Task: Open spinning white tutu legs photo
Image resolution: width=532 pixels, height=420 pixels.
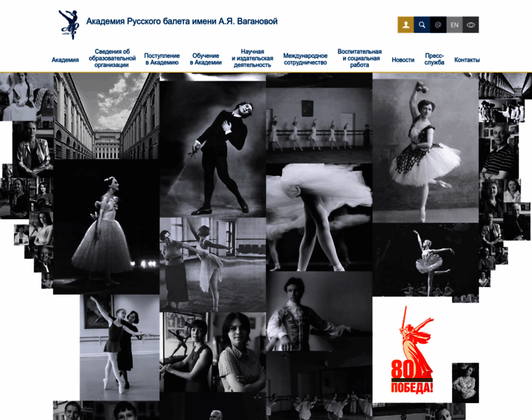Action: tap(319, 217)
